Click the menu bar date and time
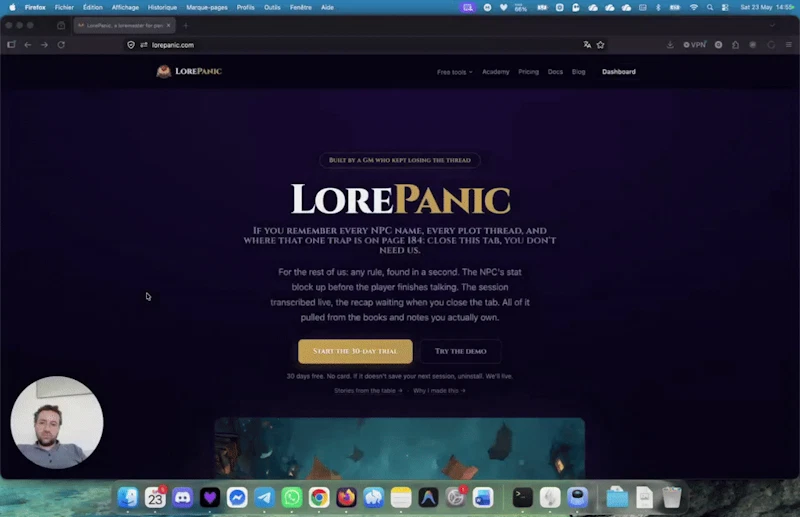The width and height of the screenshot is (800, 517). (766, 7)
